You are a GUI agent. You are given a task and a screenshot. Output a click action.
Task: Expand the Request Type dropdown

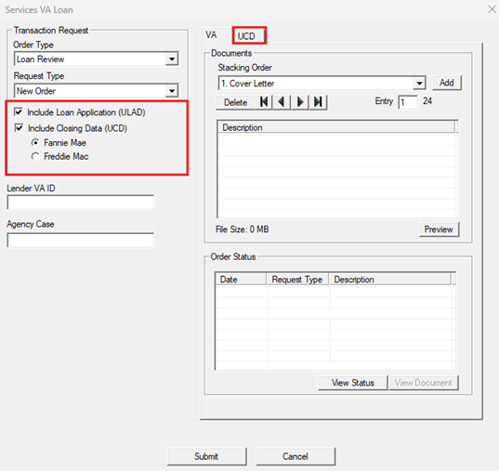pos(172,91)
